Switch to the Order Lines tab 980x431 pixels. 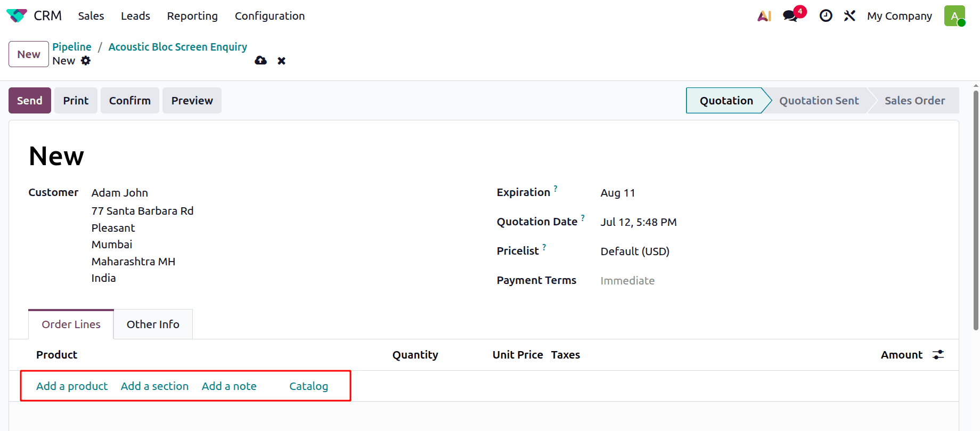(71, 324)
